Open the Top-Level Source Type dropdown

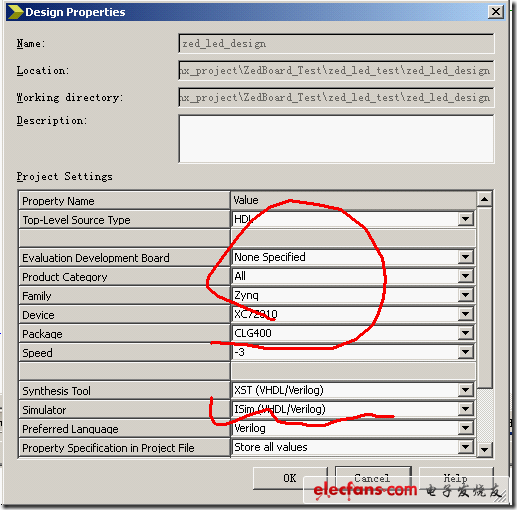click(x=465, y=219)
